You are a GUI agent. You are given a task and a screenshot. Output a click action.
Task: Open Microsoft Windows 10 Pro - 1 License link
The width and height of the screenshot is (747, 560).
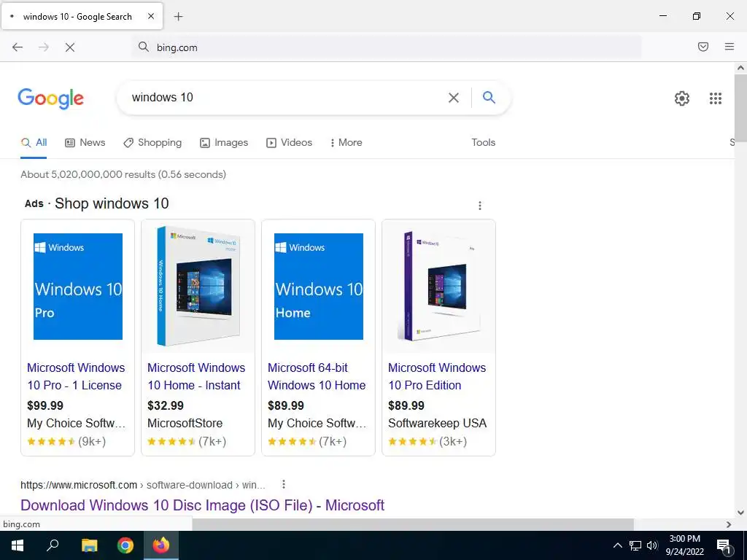[x=76, y=376]
